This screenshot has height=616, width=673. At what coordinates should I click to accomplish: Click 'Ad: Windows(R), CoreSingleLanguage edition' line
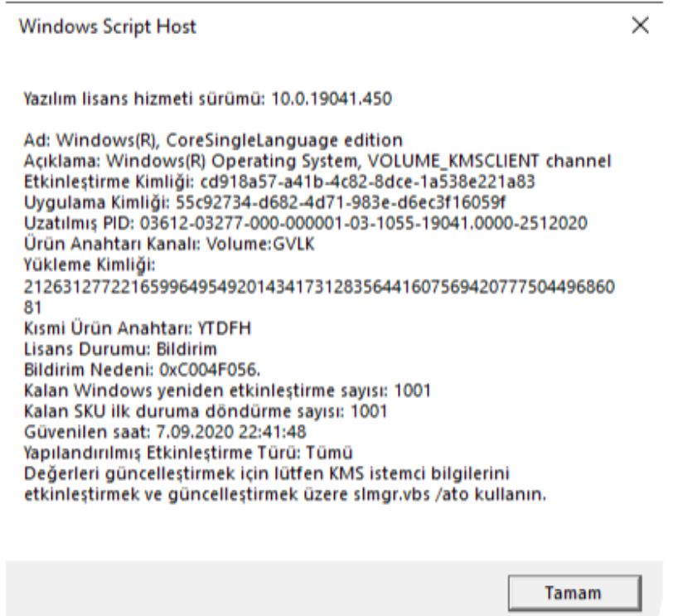point(213,140)
